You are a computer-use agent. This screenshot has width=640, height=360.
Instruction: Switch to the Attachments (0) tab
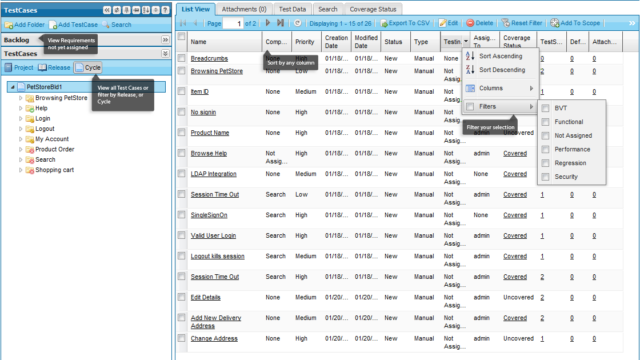pyautogui.click(x=244, y=9)
